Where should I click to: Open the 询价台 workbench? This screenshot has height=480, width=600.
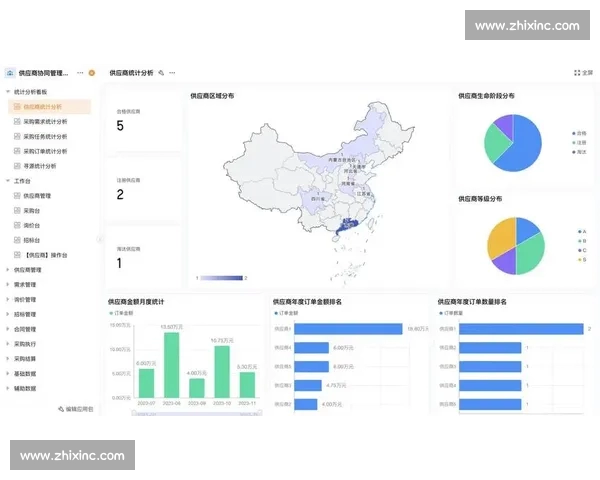pos(32,225)
